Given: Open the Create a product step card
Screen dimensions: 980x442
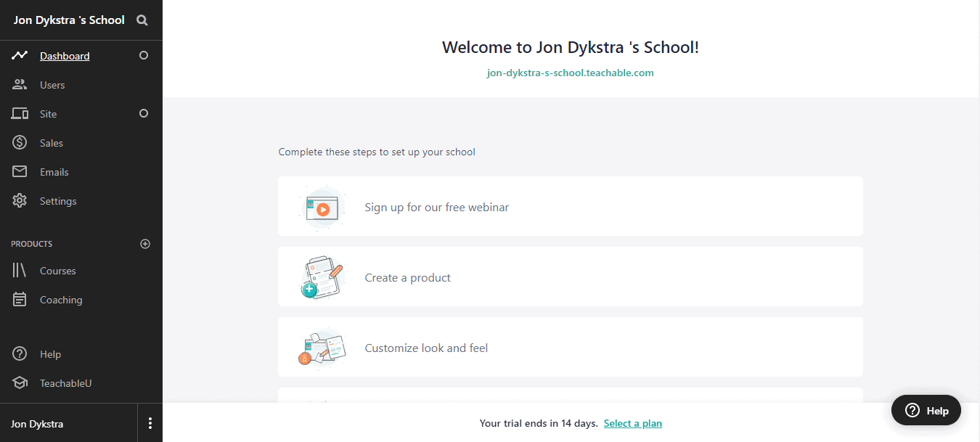Looking at the screenshot, I should 570,277.
